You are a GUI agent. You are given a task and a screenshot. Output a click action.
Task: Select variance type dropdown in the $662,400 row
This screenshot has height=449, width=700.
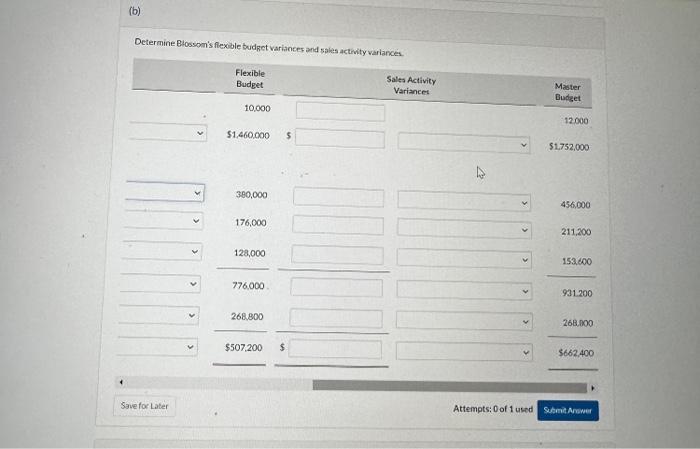click(x=464, y=352)
